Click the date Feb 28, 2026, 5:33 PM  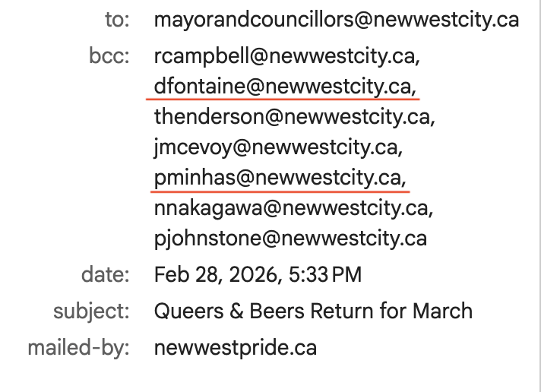(x=258, y=275)
